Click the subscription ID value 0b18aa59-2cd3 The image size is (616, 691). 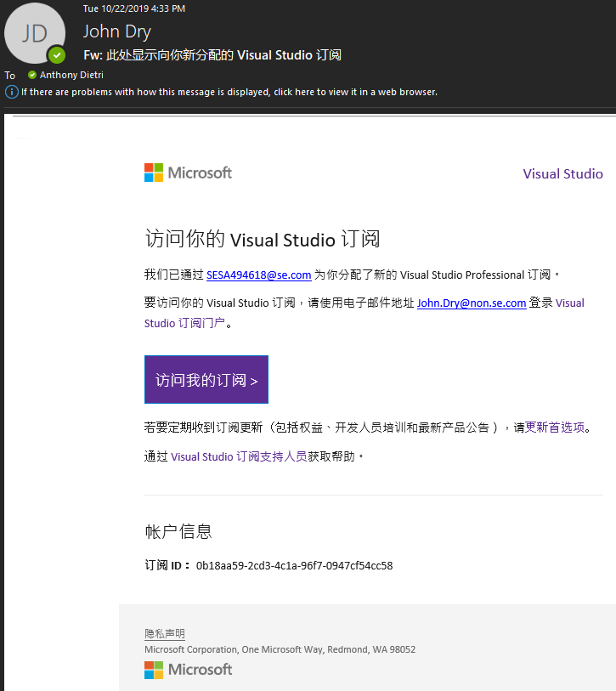[x=294, y=565]
